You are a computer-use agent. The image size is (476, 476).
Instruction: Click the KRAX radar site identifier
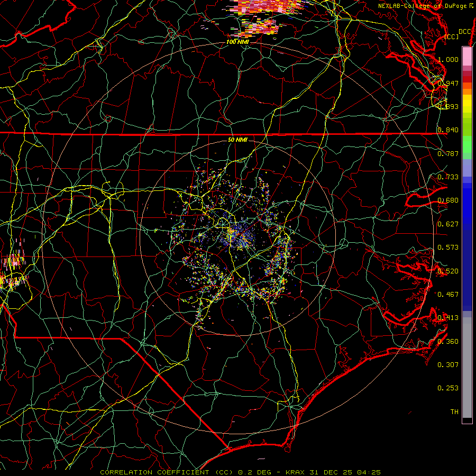(295, 472)
